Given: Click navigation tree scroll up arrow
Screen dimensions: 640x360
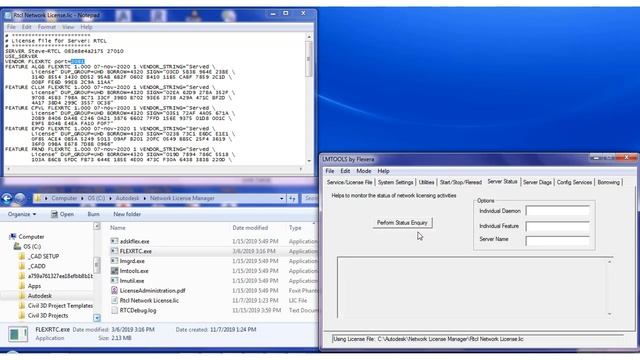Looking at the screenshot, I should [97, 226].
